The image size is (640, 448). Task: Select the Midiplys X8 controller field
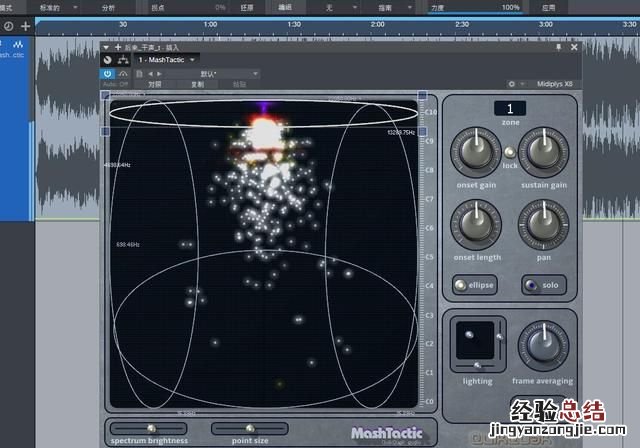(x=555, y=84)
